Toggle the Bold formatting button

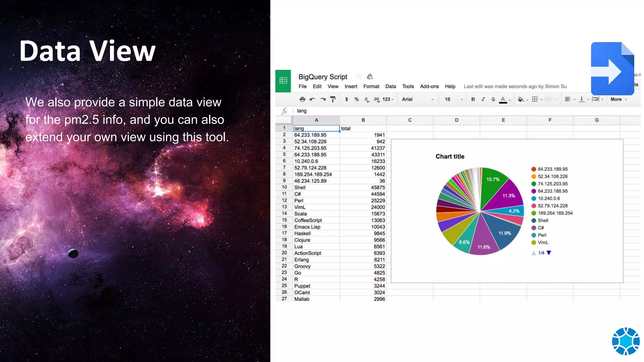click(x=473, y=99)
